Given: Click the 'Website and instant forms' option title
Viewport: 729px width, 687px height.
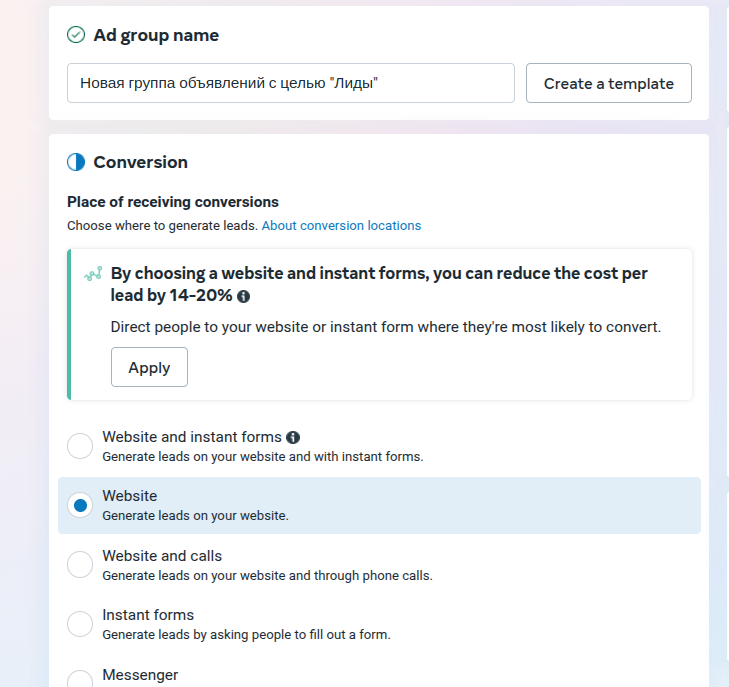Looking at the screenshot, I should 192,437.
